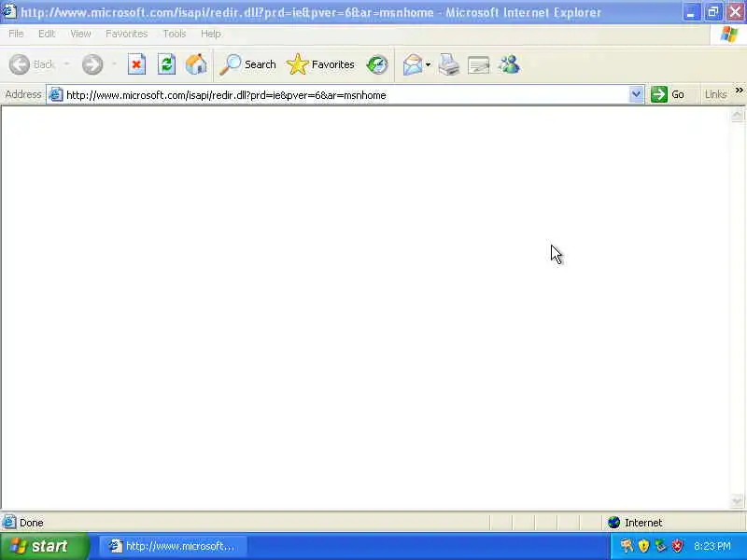Click inside the Address URL field
747x560 pixels.
345,95
